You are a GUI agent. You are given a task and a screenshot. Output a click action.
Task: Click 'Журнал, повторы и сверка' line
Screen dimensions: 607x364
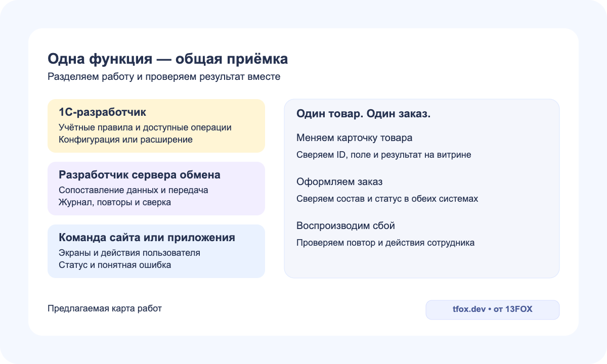115,202
